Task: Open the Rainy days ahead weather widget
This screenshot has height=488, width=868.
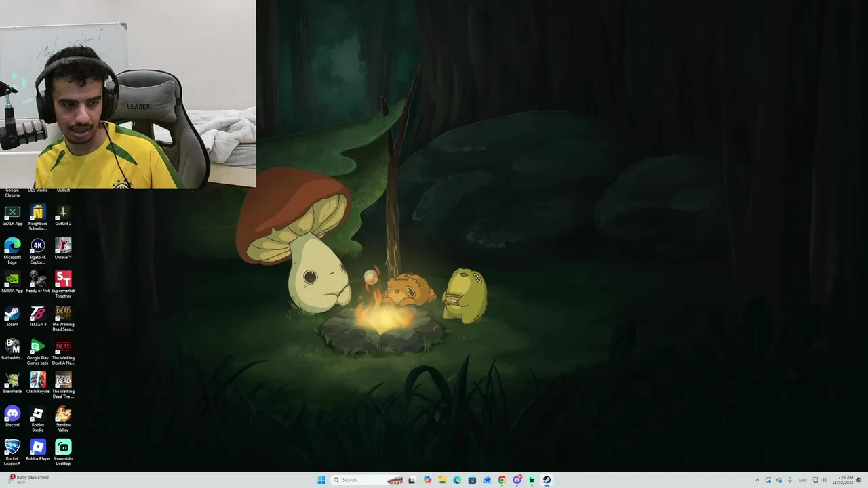Action: point(28,480)
